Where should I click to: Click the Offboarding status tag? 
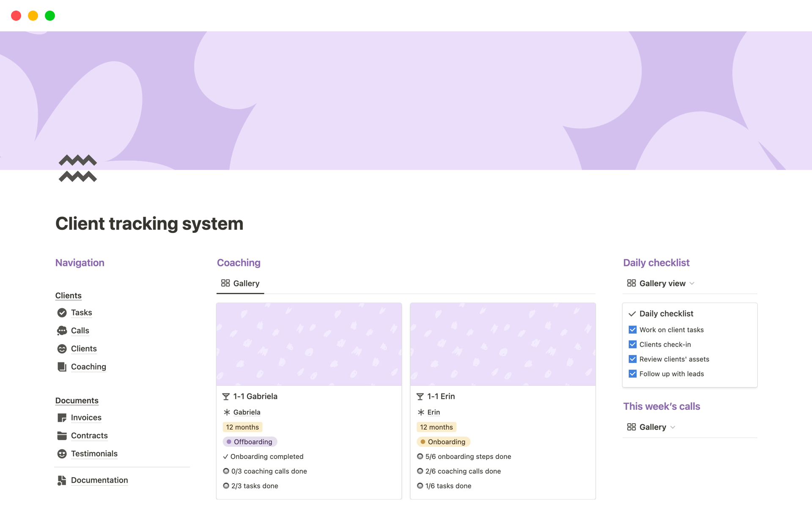(250, 442)
